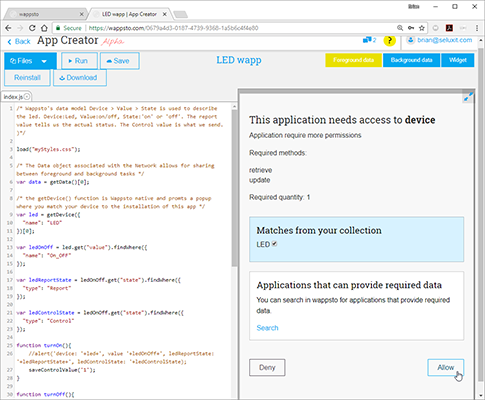Open the user account brian@seluxit.com
Viewport: 485px width, 400px height.
point(440,40)
